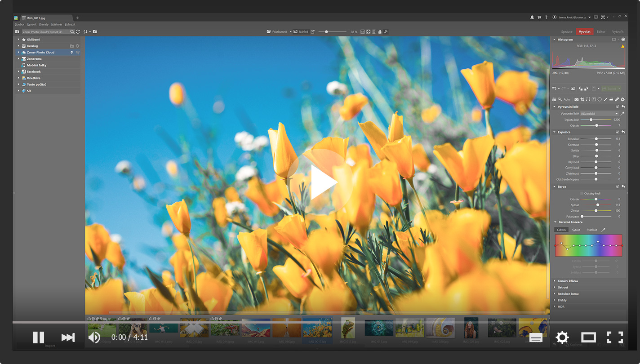Expand the Zonerama tree item
This screenshot has height=364, width=640.
click(18, 59)
